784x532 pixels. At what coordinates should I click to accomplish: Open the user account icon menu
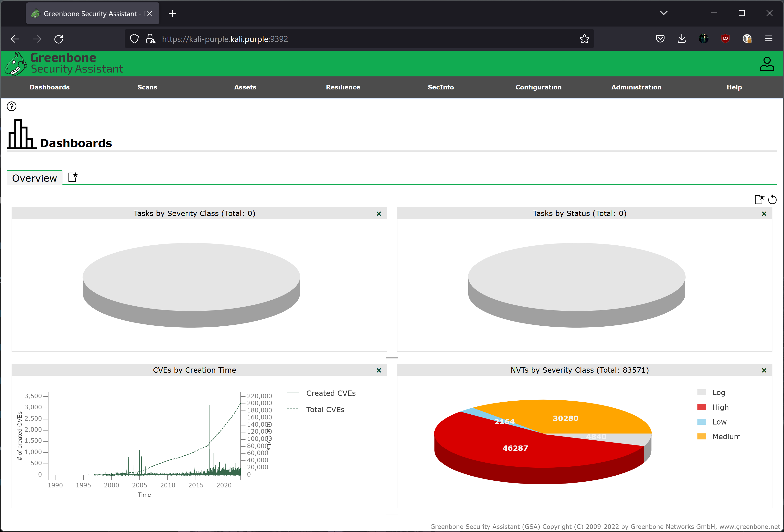point(766,64)
